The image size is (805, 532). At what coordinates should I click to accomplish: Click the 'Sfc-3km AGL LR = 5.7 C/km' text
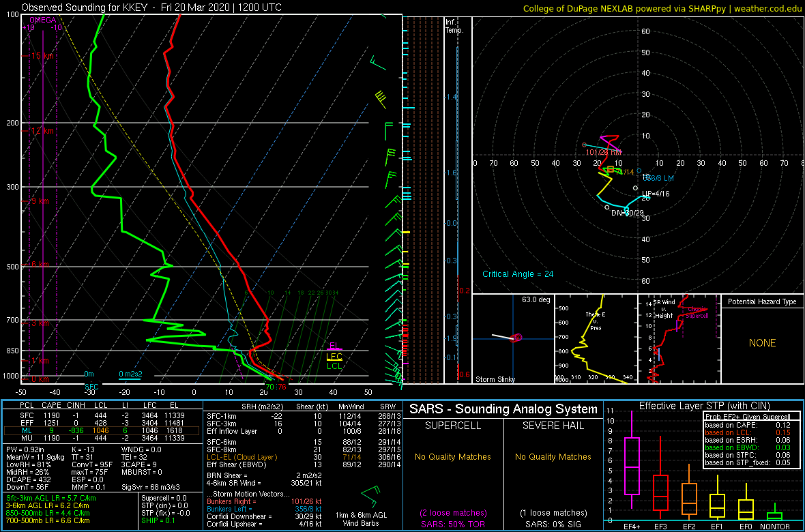coord(50,498)
